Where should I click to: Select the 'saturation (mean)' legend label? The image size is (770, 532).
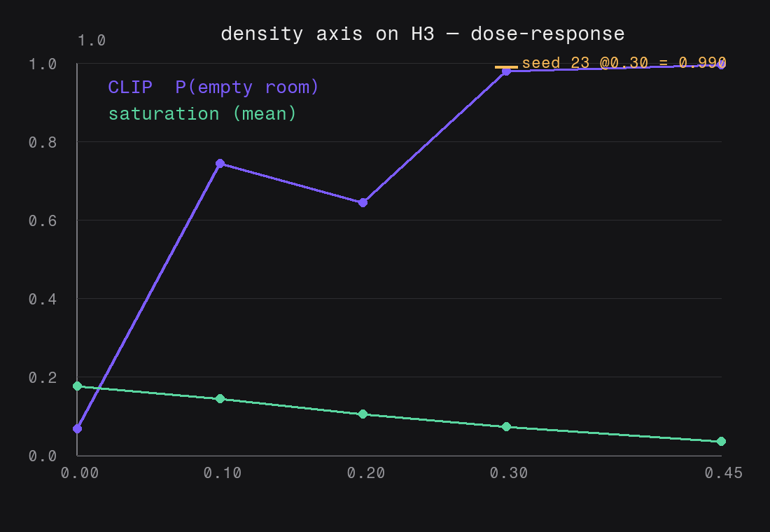pos(202,114)
